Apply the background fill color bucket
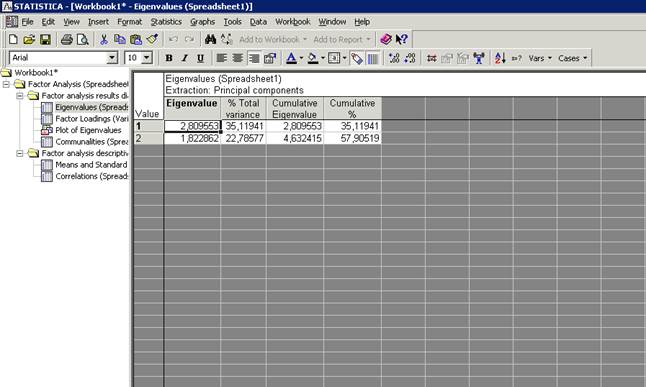This screenshot has width=646, height=387. pos(313,58)
